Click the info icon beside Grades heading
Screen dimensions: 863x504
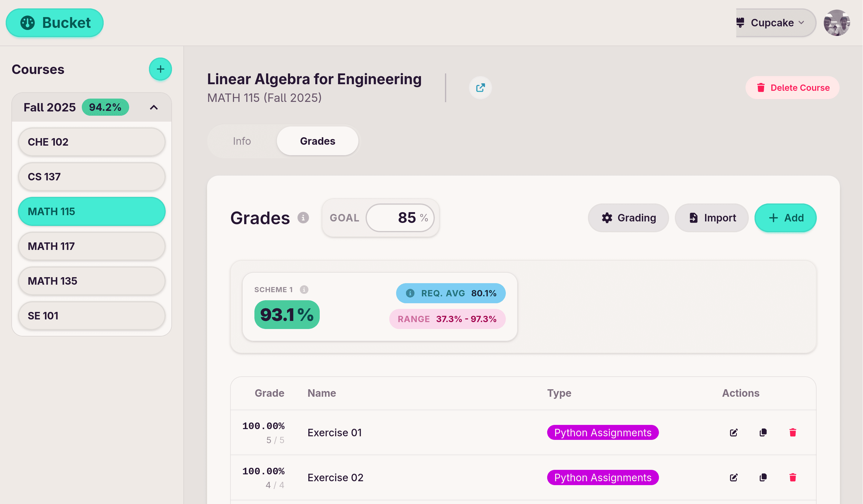click(x=303, y=218)
